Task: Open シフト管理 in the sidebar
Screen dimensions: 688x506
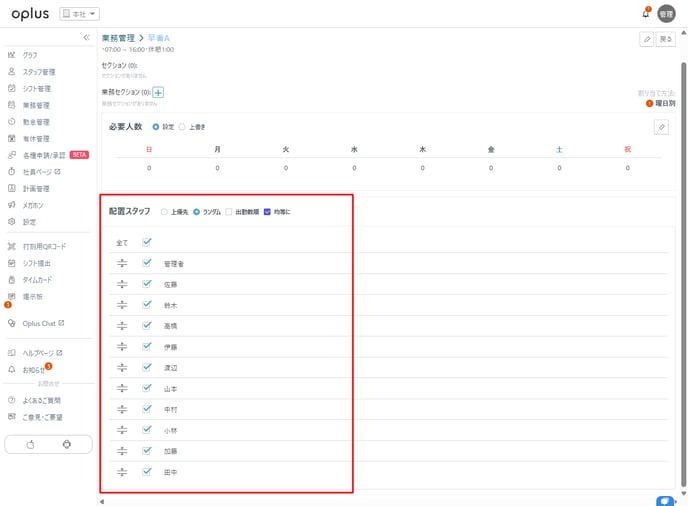Action: [36, 88]
